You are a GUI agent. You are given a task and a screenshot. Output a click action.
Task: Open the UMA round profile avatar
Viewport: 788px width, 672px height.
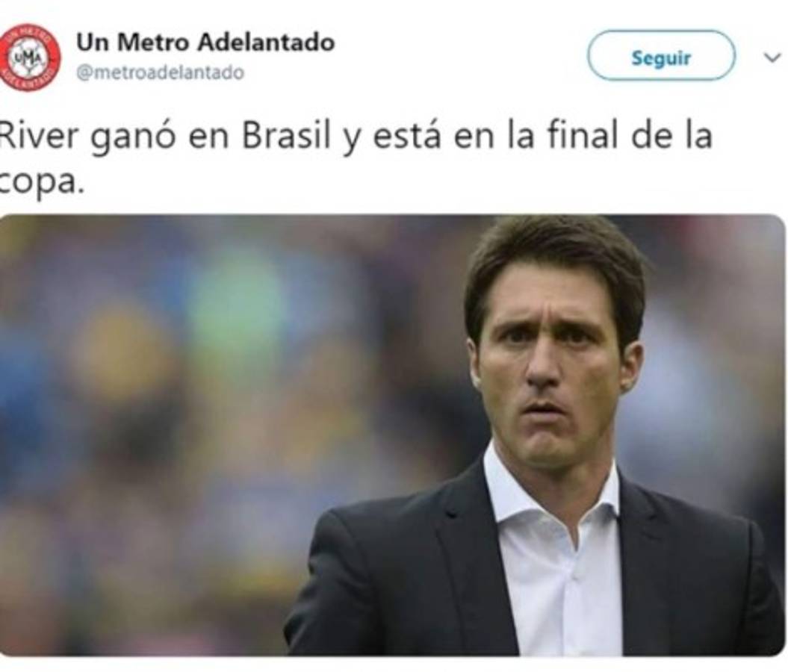point(29,57)
